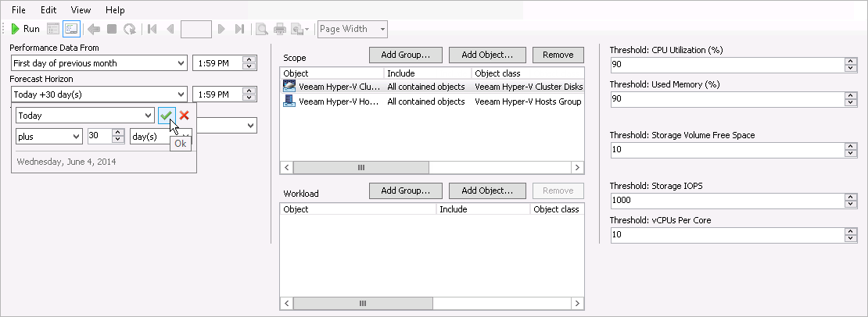The image size is (868, 317).
Task: Confirm with the green checkmark Ok icon
Action: [166, 115]
